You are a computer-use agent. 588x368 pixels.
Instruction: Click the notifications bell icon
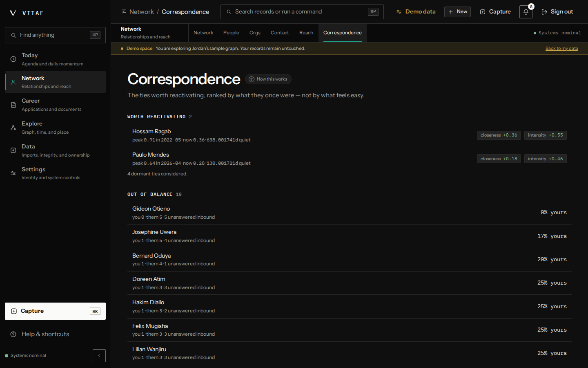(x=526, y=12)
